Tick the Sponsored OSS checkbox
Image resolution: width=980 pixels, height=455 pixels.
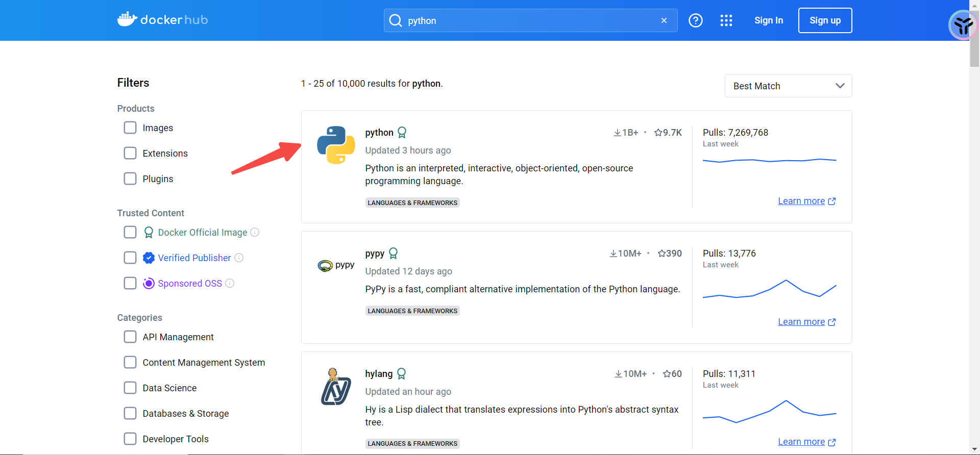pos(130,283)
